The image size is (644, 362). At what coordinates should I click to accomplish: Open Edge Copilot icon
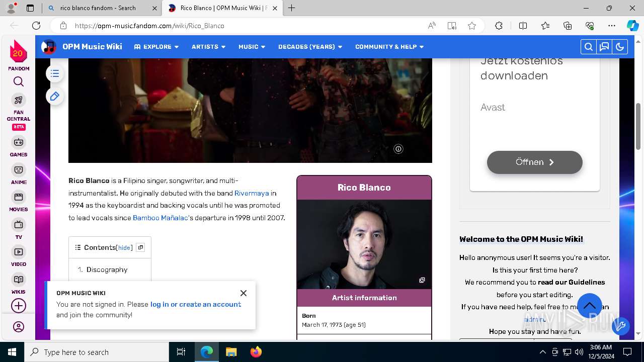(632, 26)
